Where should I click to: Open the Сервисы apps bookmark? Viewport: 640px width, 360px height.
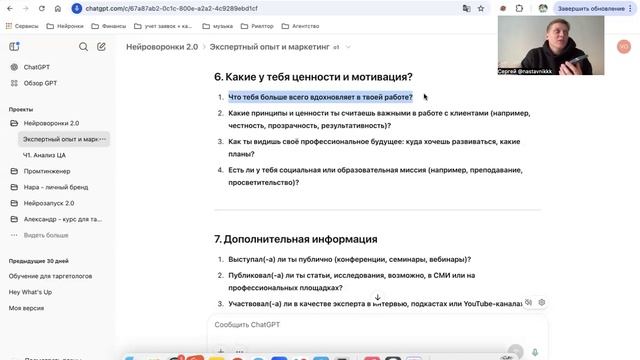point(22,26)
